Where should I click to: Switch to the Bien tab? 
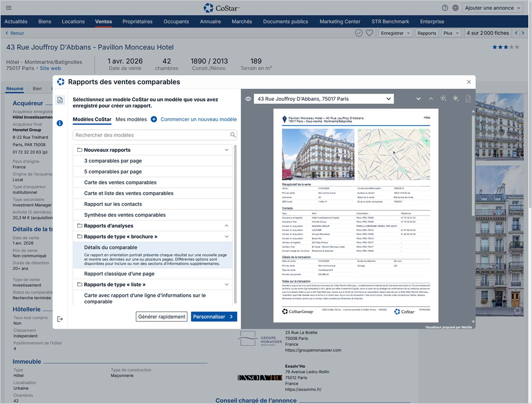click(37, 89)
